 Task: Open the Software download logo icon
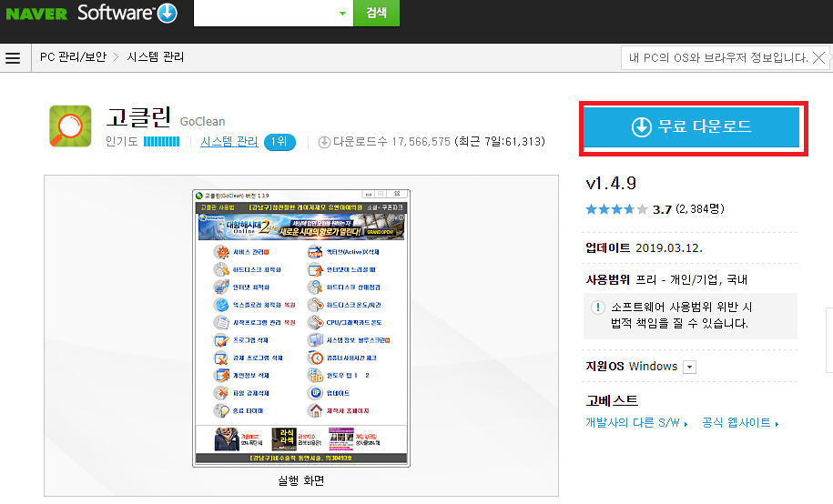coord(168,14)
